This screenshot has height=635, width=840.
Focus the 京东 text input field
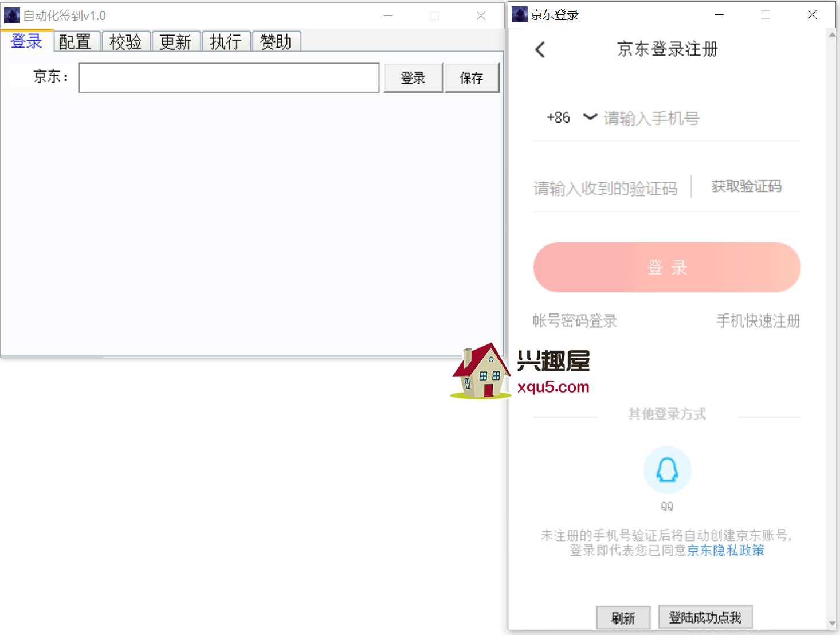[229, 77]
